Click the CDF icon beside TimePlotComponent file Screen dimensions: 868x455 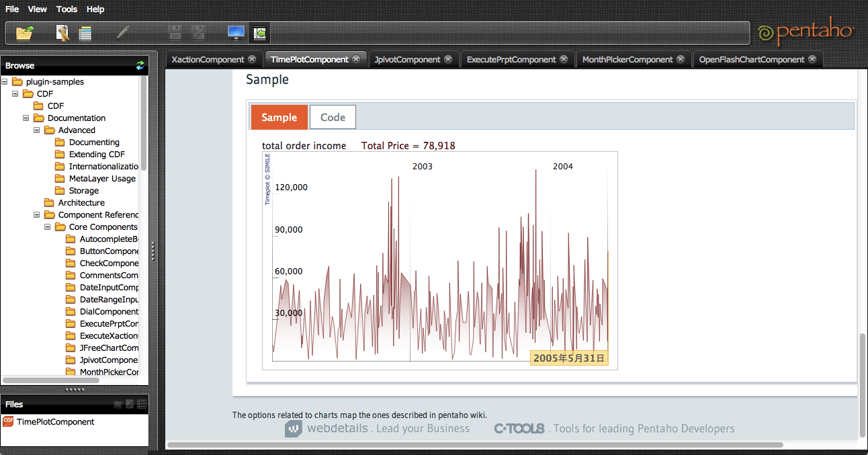coord(8,421)
